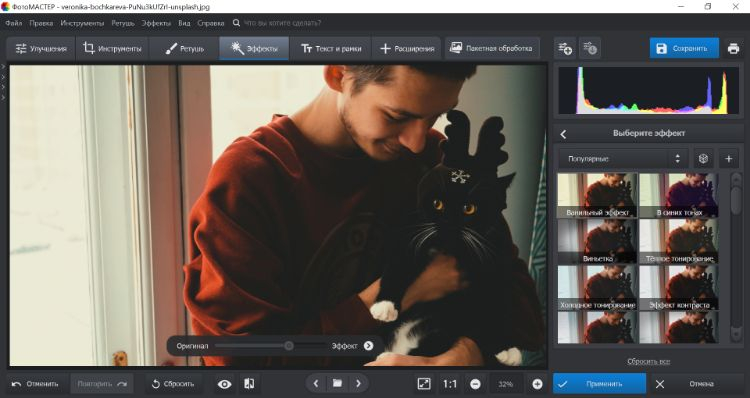Zoom out with the minus icon

pos(475,384)
